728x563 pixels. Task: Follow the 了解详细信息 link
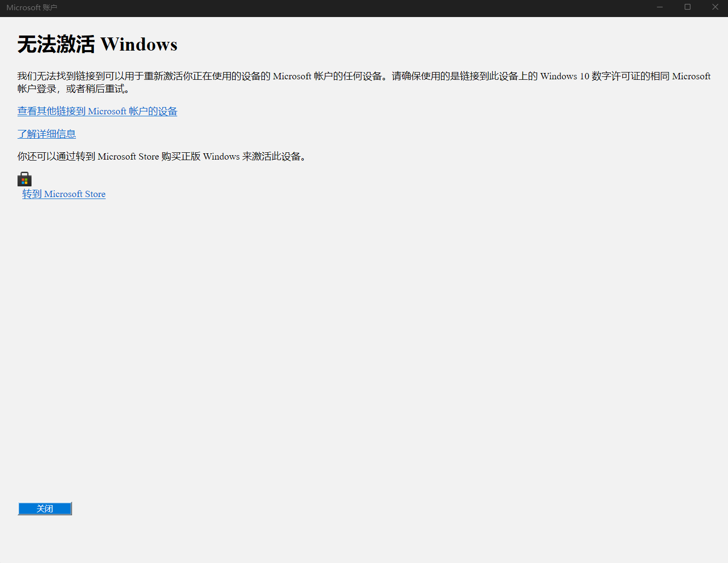click(x=47, y=134)
